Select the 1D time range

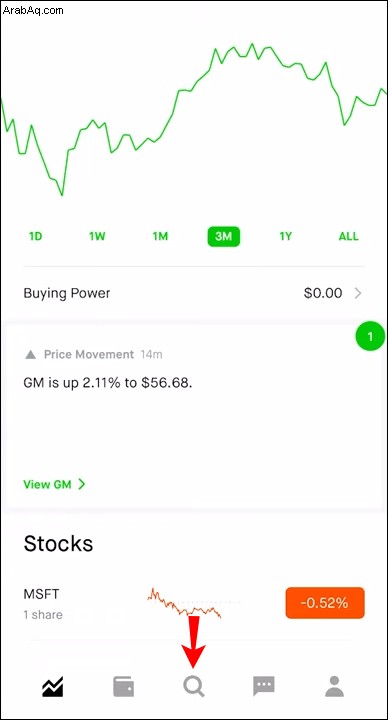pyautogui.click(x=35, y=237)
